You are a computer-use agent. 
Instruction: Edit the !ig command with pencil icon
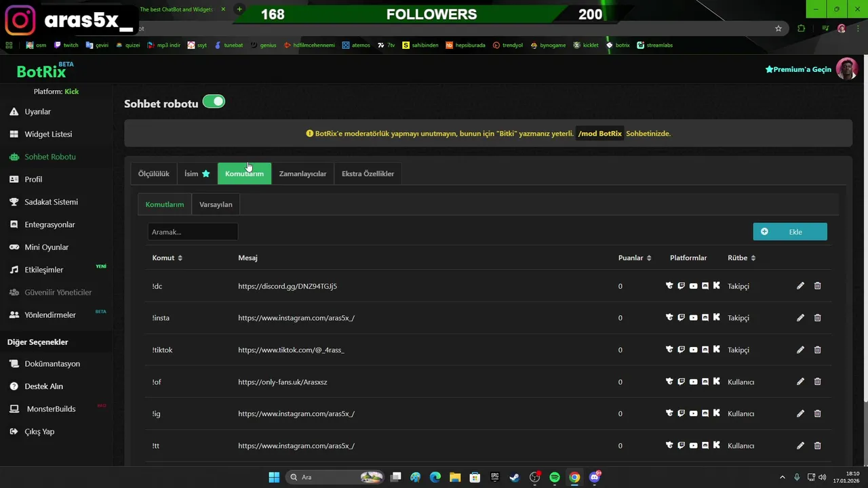(x=800, y=413)
